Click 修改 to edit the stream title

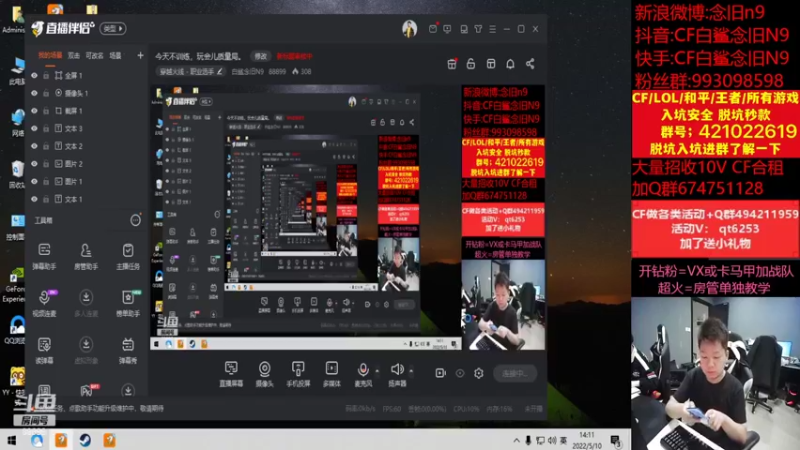(x=261, y=56)
